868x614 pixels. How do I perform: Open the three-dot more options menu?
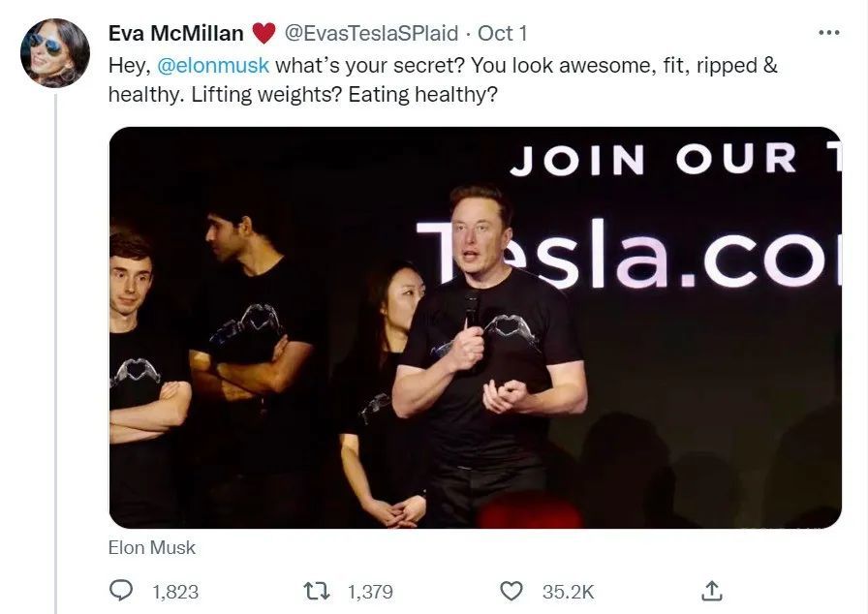click(829, 33)
